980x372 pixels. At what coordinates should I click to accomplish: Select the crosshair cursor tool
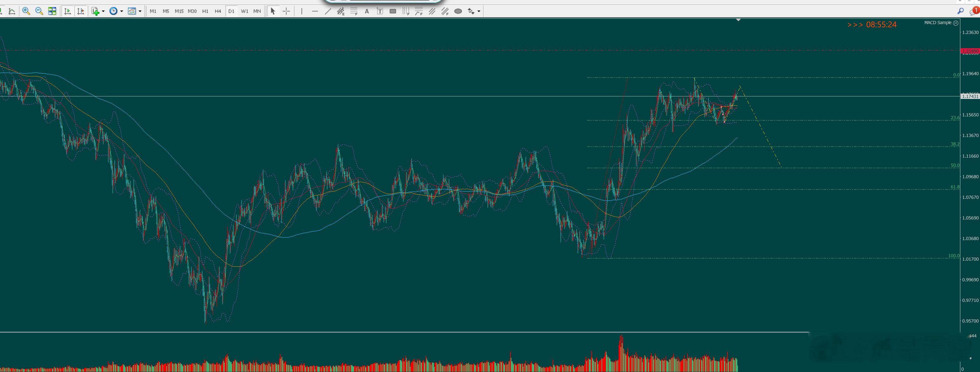point(286,11)
